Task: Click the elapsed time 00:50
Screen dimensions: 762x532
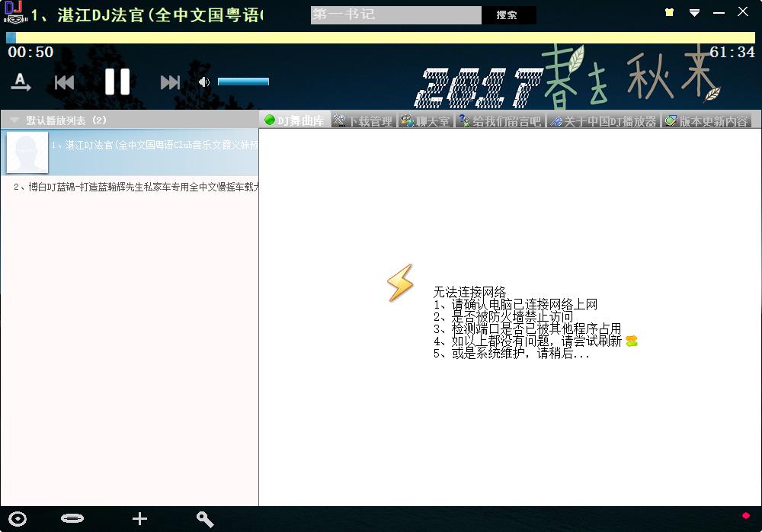Action: (30, 52)
